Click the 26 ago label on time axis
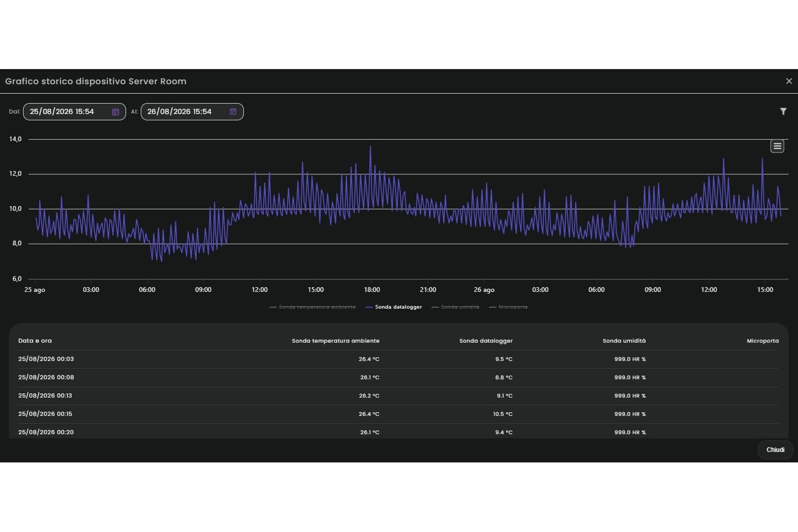Screen dimensions: 798x532 [484, 290]
